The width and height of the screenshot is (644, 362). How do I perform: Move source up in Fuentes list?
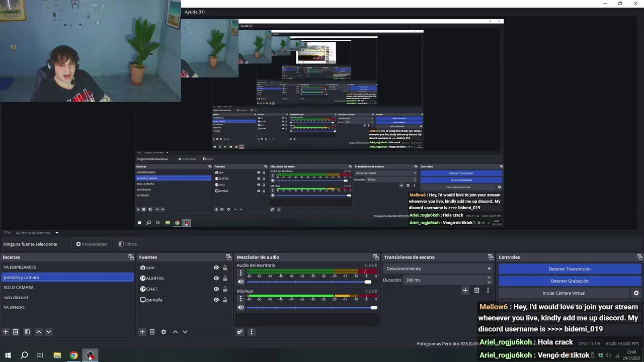(175, 332)
